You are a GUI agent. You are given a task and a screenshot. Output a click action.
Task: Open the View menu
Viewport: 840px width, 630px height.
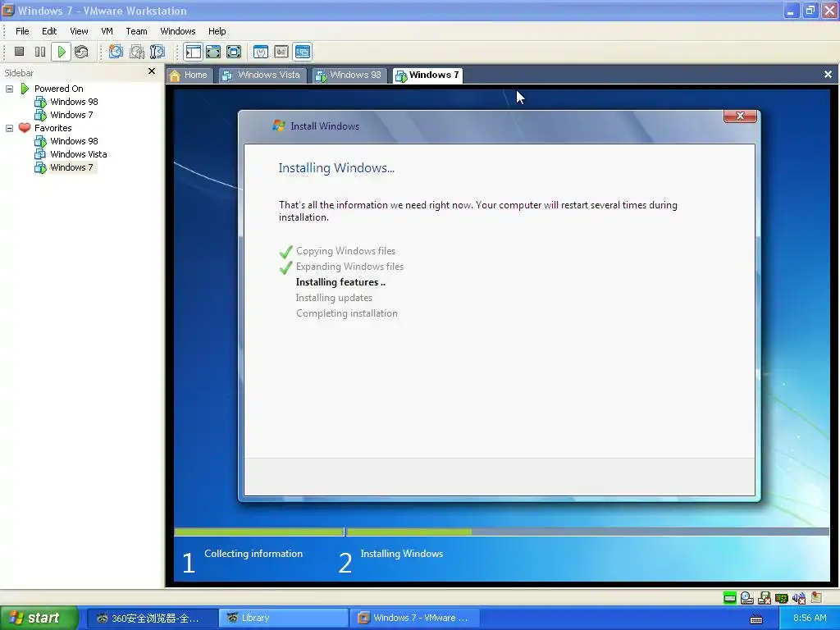[79, 31]
